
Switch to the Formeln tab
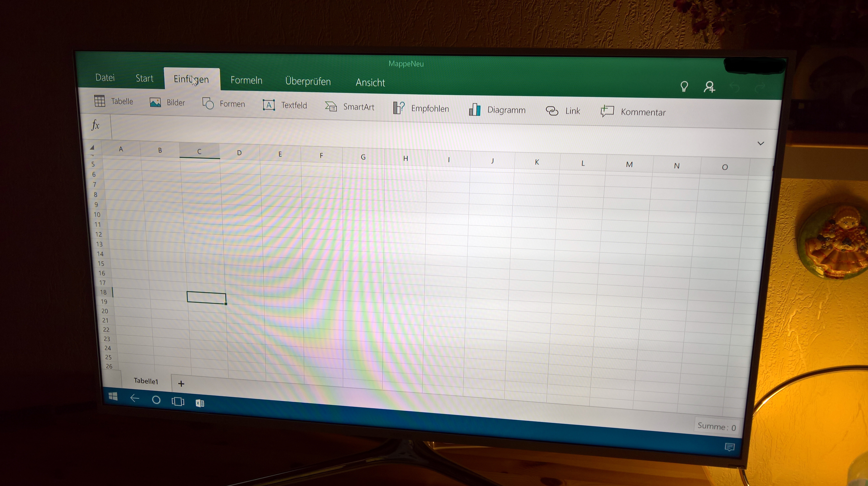pos(246,80)
